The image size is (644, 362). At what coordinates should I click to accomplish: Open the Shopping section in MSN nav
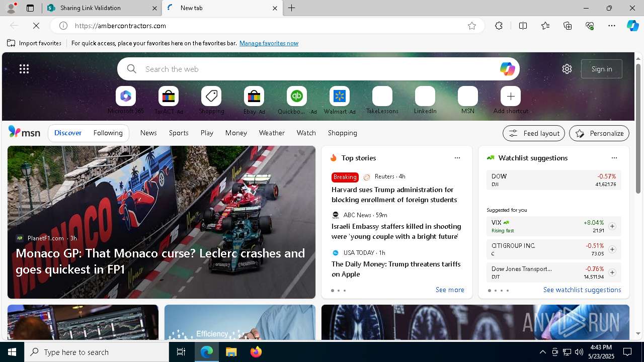(x=343, y=133)
